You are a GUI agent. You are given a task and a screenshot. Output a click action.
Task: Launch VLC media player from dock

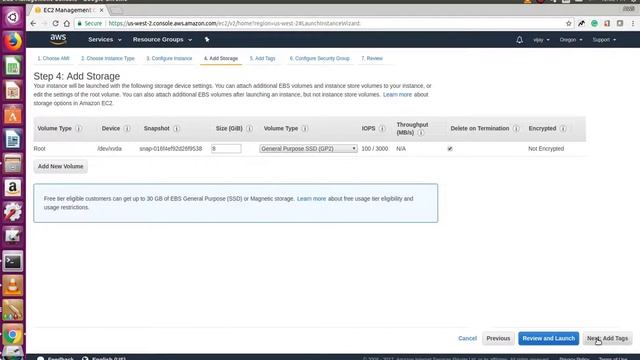13,286
